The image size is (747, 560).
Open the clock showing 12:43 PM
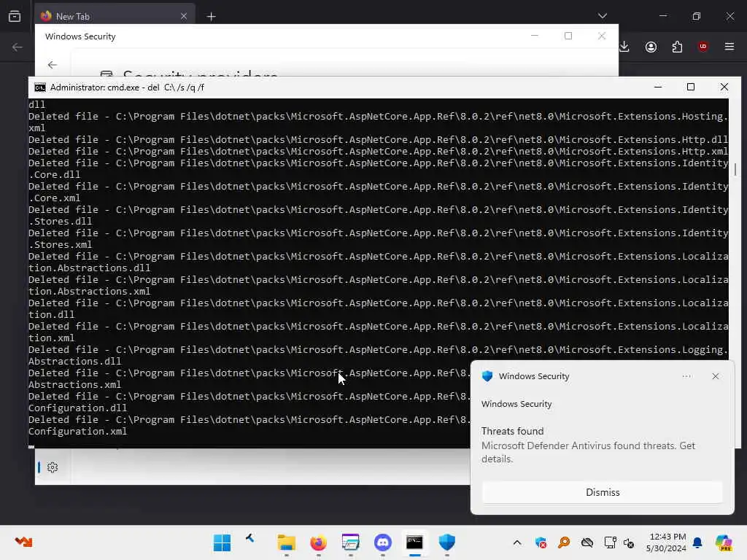(x=666, y=542)
